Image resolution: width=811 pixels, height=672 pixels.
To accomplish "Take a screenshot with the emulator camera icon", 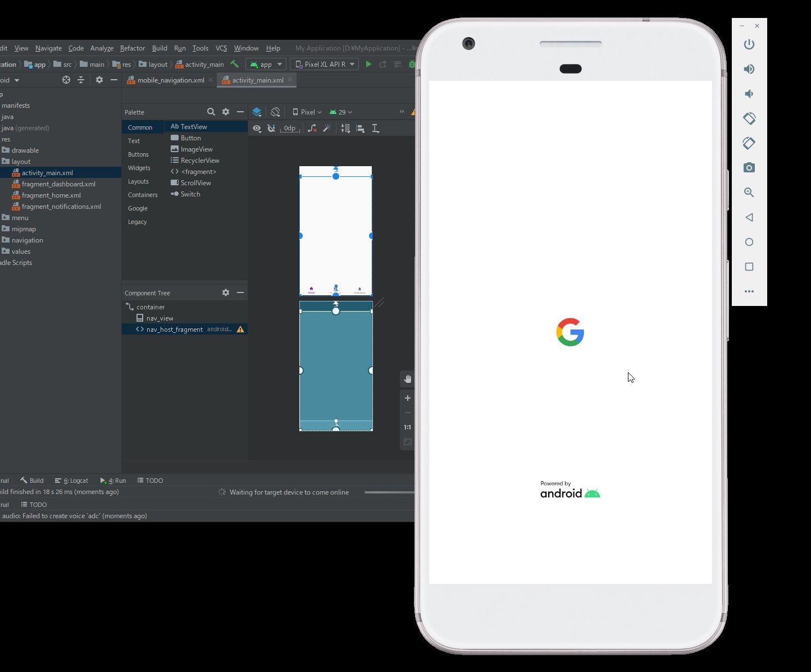I will pyautogui.click(x=749, y=167).
